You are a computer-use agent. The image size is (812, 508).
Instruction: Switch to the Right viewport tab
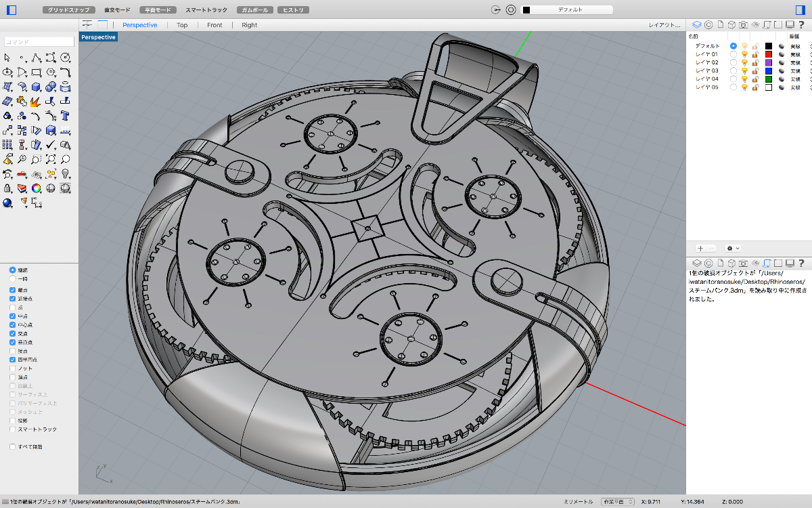point(249,25)
